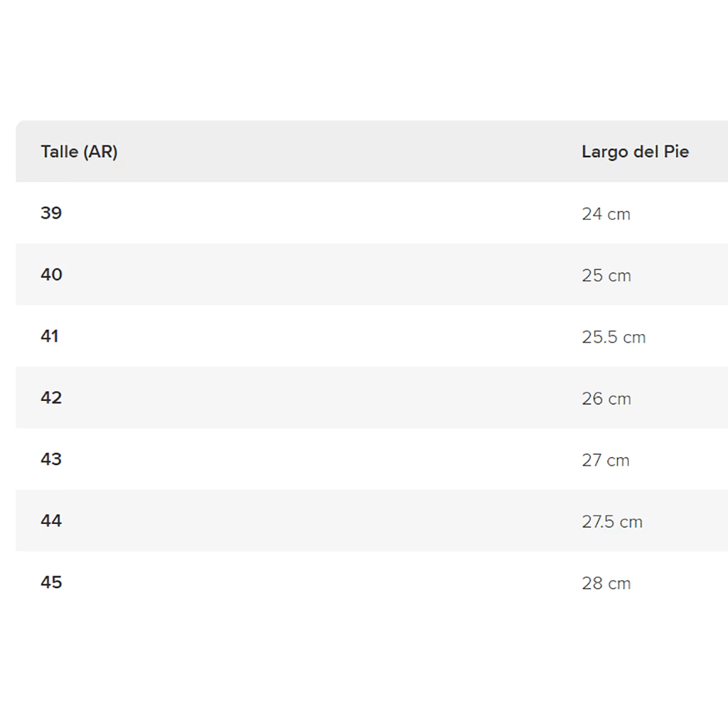Viewport: 728px width, 728px height.
Task: Click the '28 cm' foot length value
Action: [x=606, y=584]
